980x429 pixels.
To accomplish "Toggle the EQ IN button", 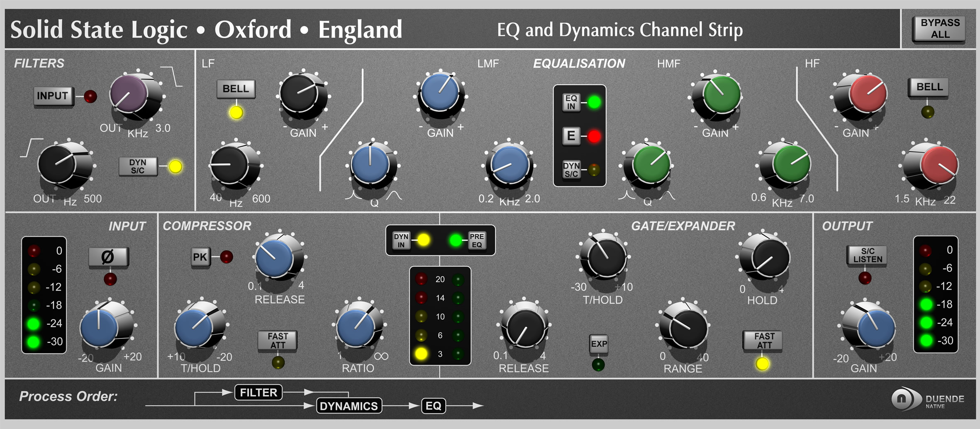I will pyautogui.click(x=571, y=102).
